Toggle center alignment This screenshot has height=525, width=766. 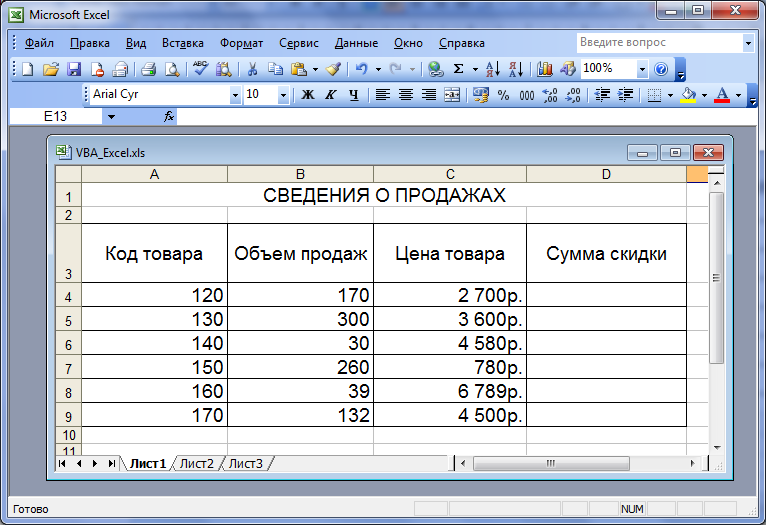click(405, 95)
